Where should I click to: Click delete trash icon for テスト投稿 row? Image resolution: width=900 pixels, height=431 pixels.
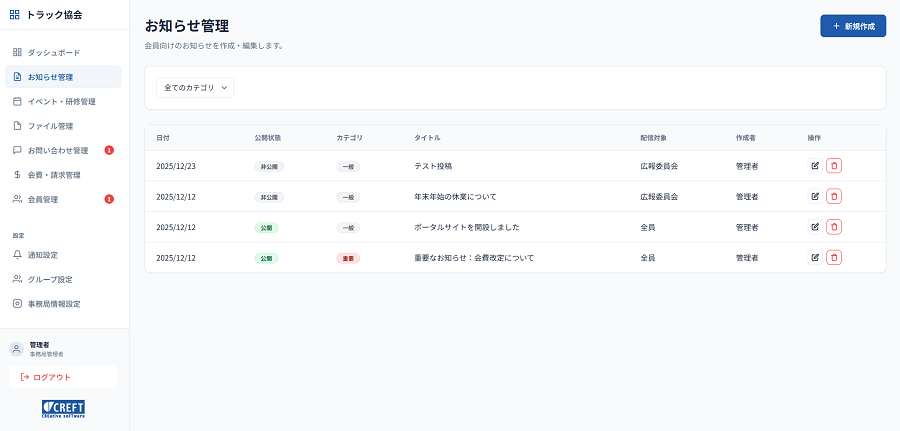pyautogui.click(x=834, y=166)
